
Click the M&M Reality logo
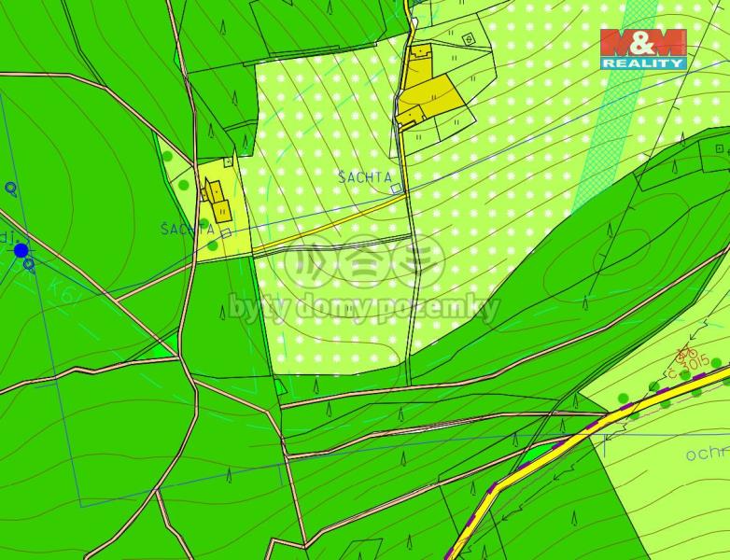642,49
